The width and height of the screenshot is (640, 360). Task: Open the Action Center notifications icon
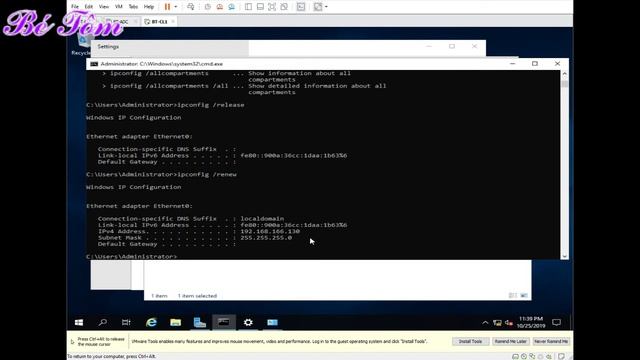(x=556, y=322)
